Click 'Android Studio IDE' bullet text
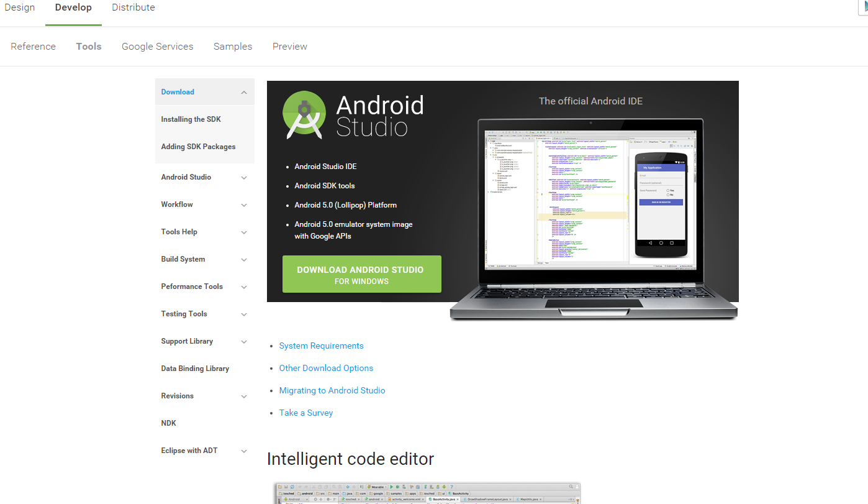 325,167
